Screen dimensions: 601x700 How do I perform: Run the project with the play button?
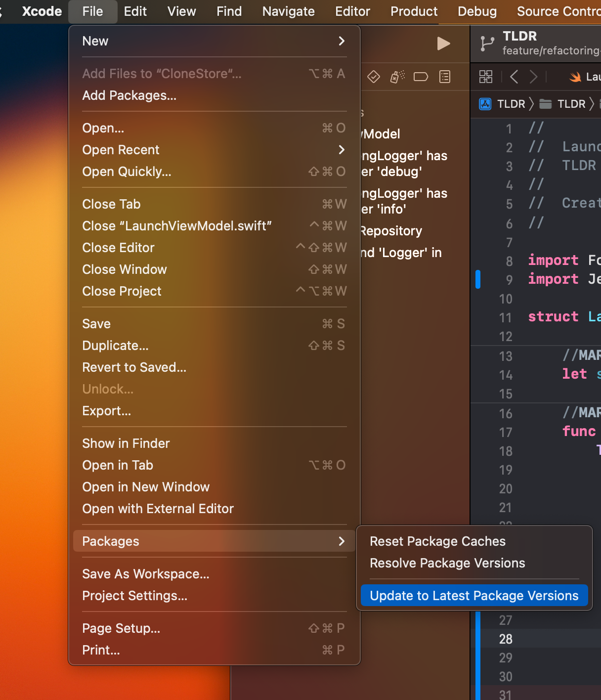click(443, 44)
